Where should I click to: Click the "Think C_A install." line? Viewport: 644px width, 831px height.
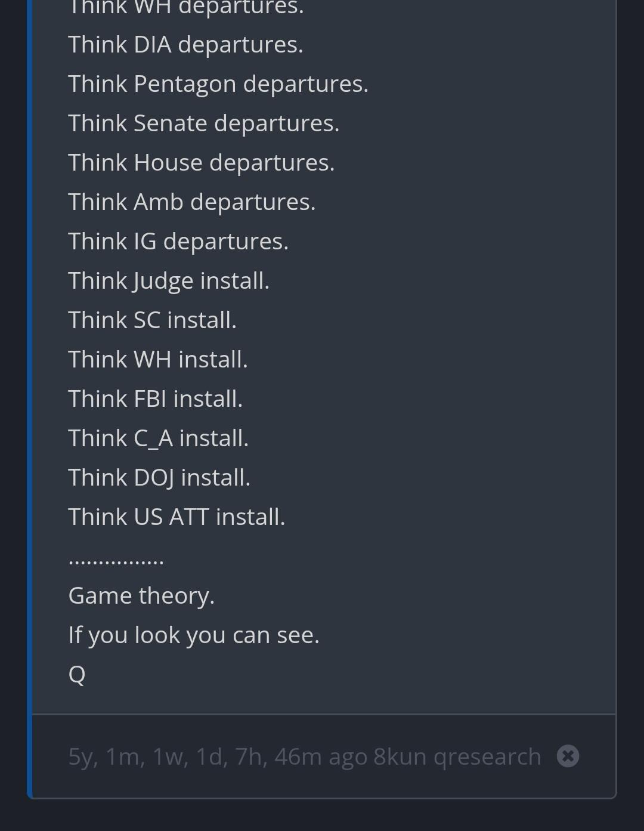point(158,438)
